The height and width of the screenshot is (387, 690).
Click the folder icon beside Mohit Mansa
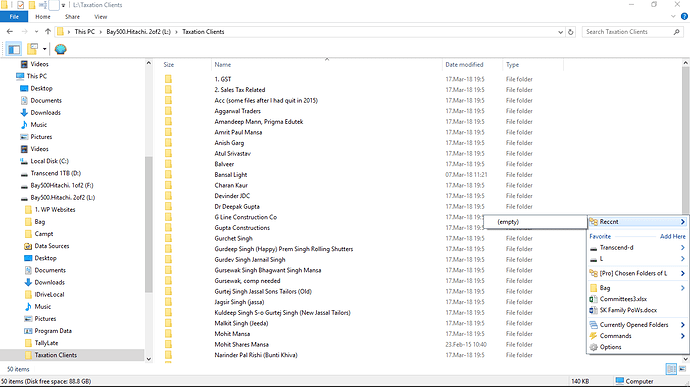(x=169, y=334)
